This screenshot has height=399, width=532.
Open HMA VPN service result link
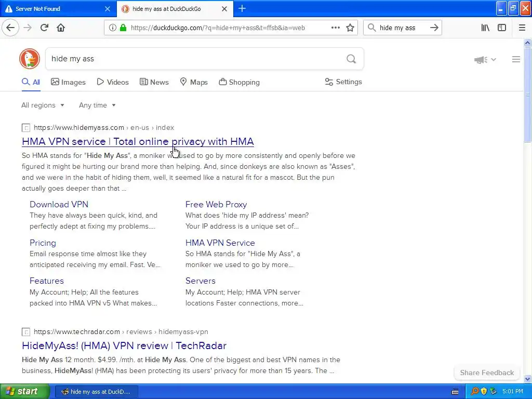pos(138,141)
